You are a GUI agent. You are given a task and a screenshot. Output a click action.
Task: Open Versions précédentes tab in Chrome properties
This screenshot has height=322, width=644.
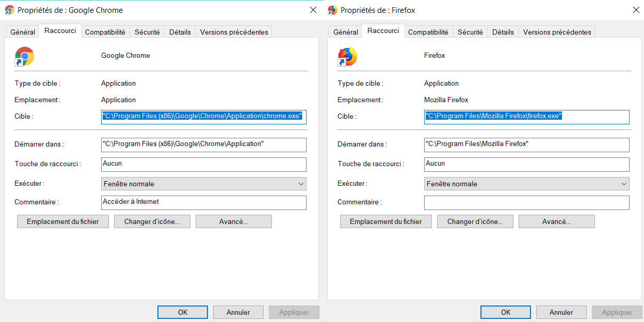(x=234, y=32)
